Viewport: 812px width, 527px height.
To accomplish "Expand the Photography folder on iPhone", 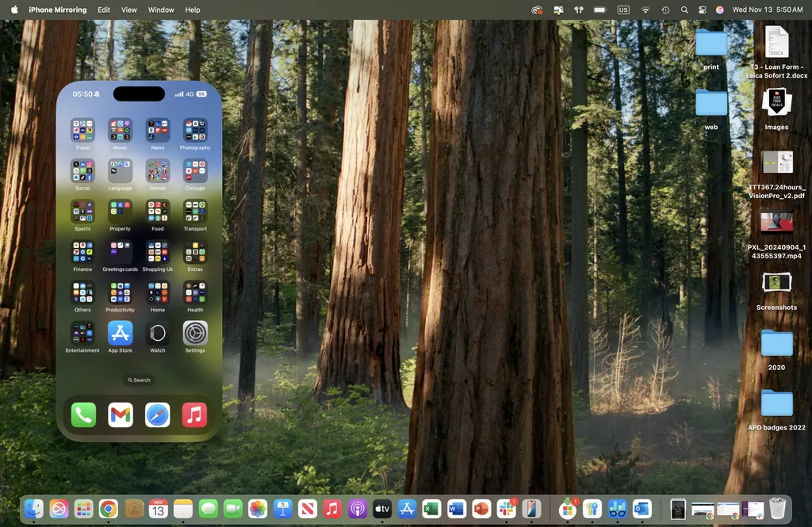I will point(195,130).
